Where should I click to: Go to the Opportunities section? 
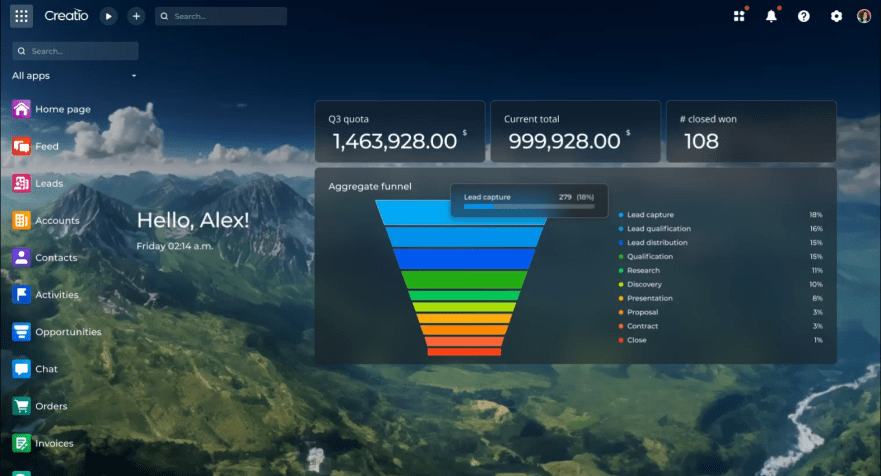[x=67, y=332]
